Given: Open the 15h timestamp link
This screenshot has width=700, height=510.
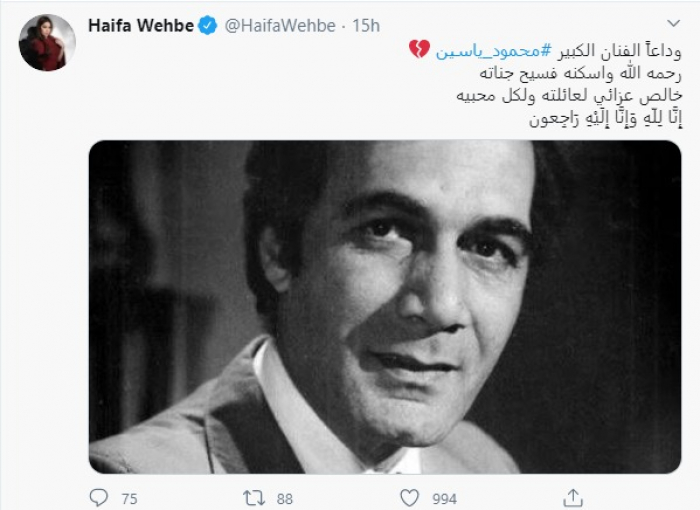Looking at the screenshot, I should point(366,25).
